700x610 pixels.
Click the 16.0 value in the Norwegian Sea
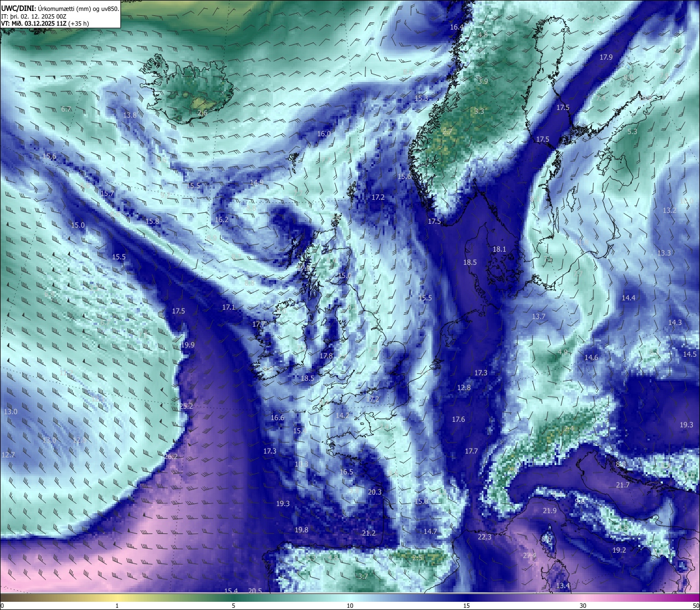(x=324, y=134)
